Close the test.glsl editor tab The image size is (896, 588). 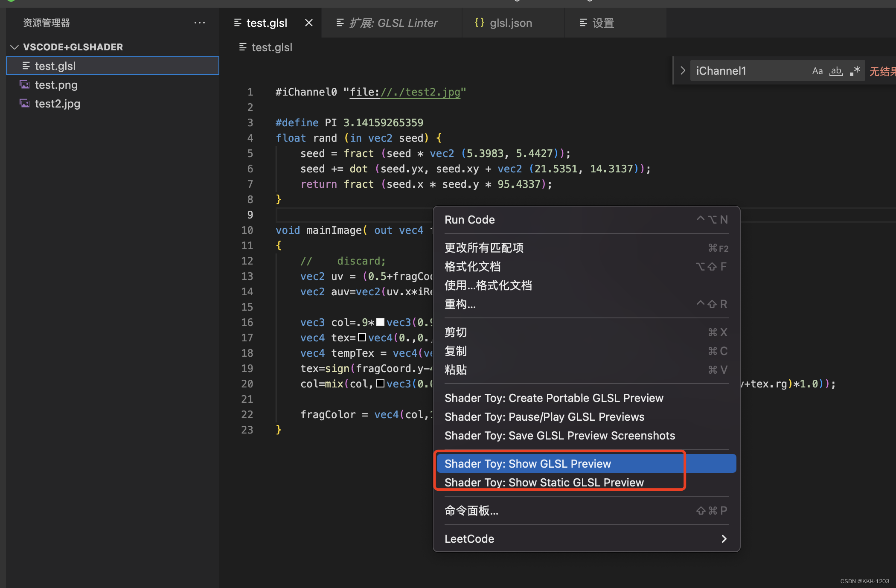click(x=309, y=23)
